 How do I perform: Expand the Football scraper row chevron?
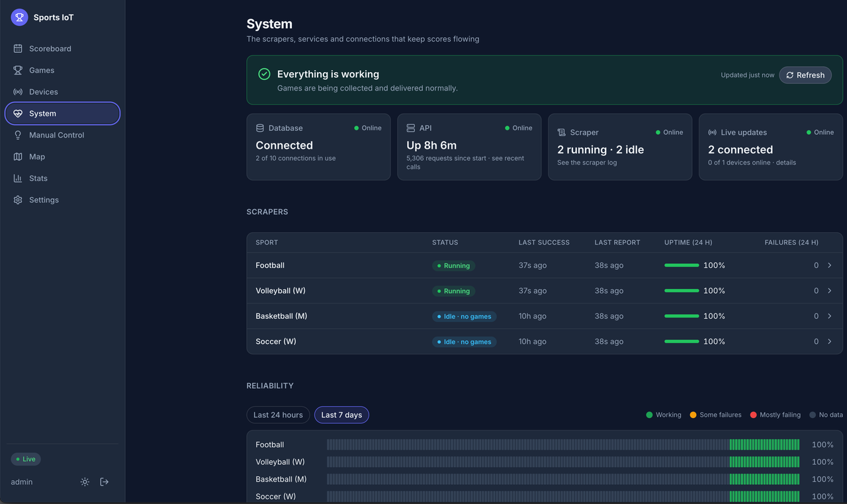click(830, 265)
